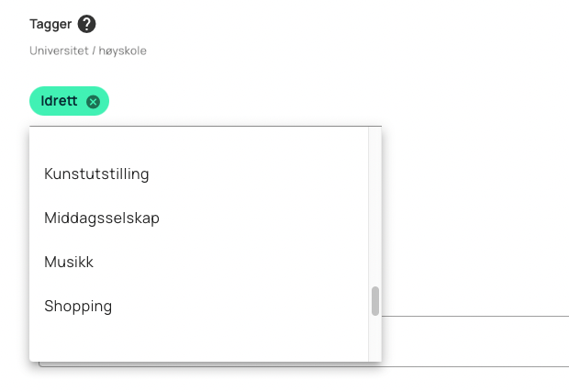Remove the Idrett tag with its x icon

click(93, 102)
